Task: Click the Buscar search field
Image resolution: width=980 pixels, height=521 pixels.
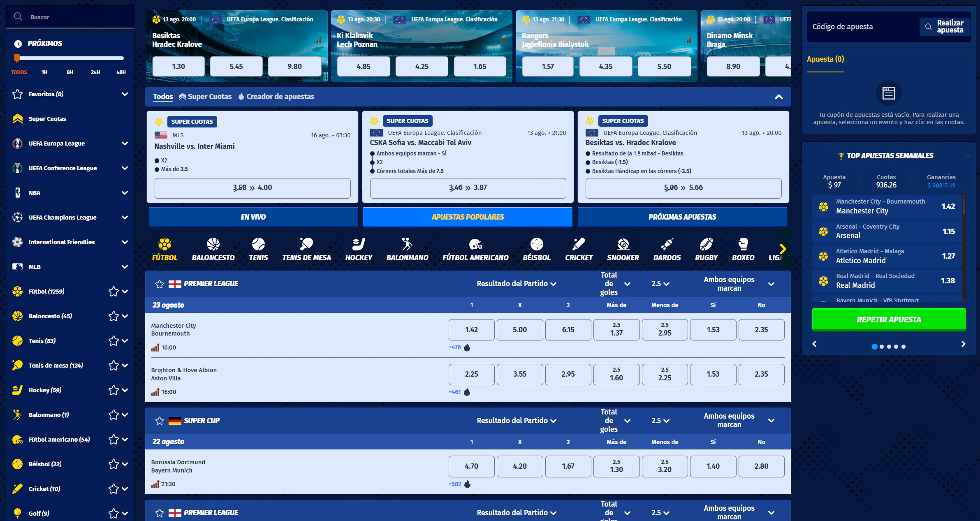Action: pos(70,17)
